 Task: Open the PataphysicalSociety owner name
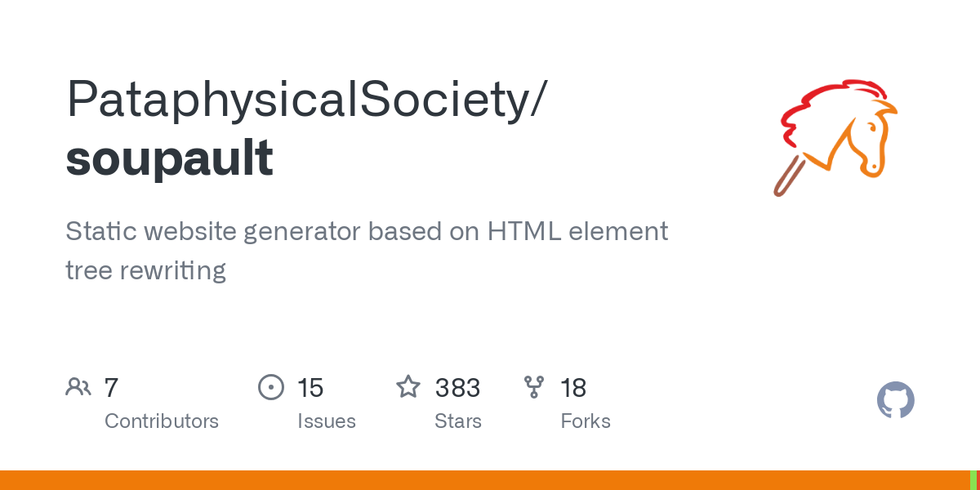pyautogui.click(x=306, y=101)
